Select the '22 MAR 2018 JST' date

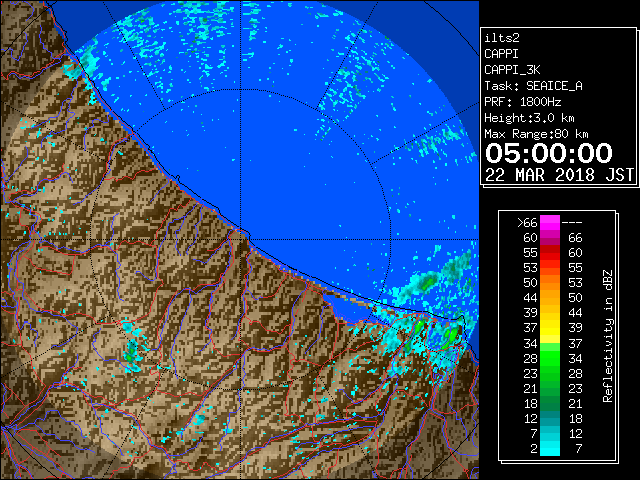560,175
